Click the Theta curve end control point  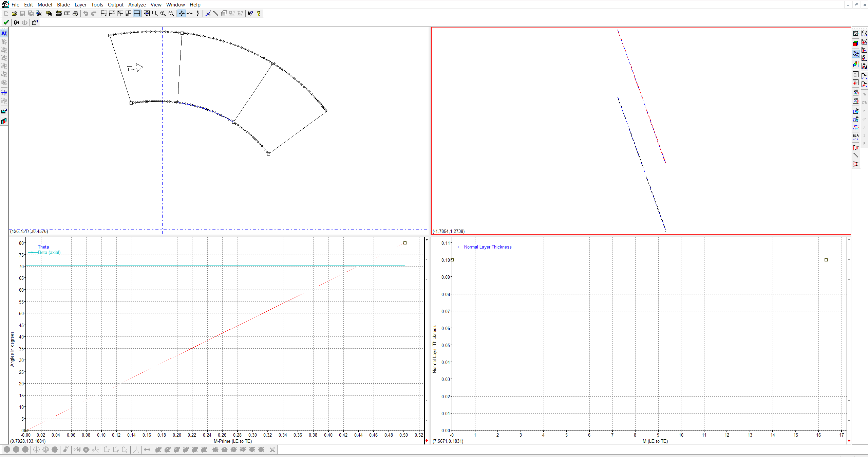click(405, 243)
